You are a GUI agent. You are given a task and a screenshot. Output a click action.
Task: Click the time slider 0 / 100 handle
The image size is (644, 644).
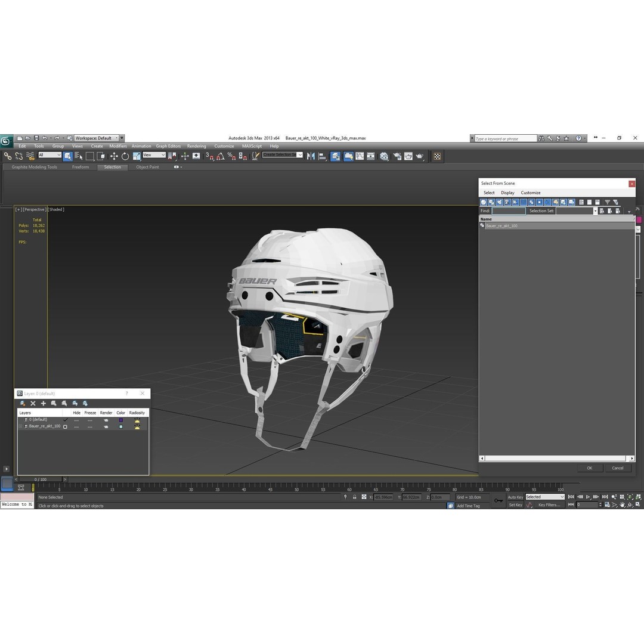[41, 479]
